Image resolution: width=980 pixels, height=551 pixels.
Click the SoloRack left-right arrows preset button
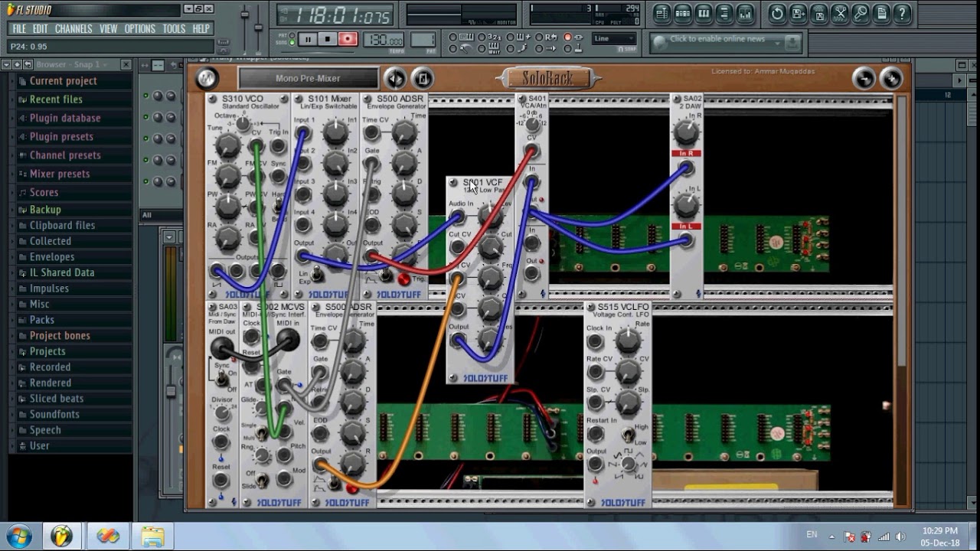tap(395, 78)
